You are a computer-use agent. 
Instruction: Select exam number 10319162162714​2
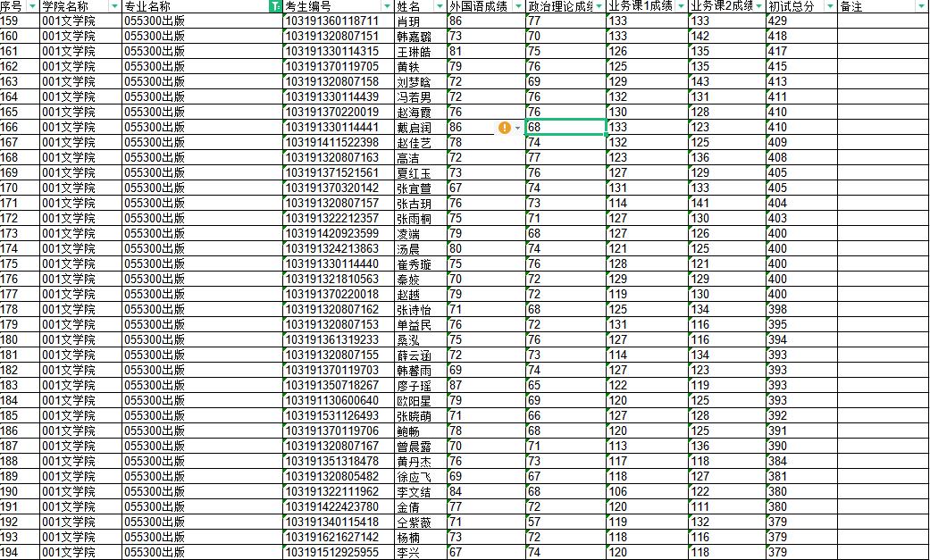[x=339, y=538]
